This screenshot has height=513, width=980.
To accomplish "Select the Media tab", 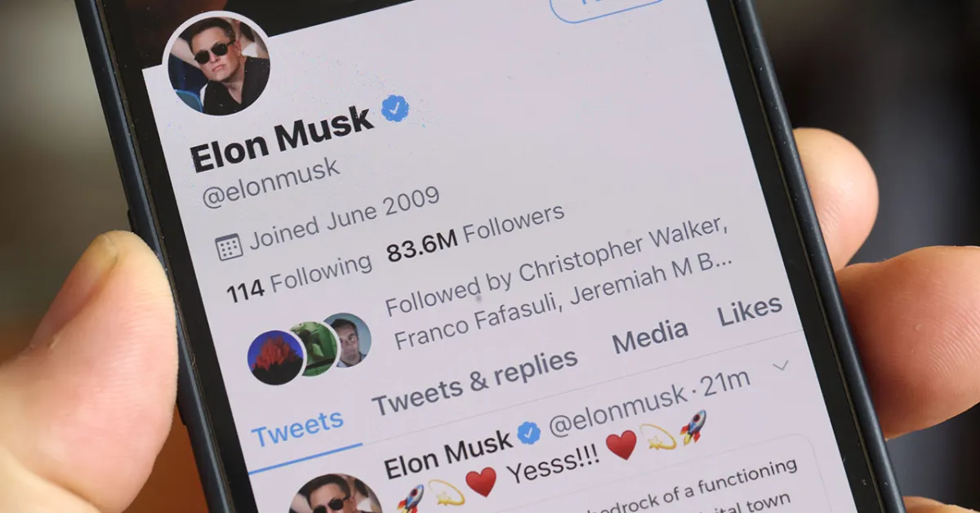I will (650, 335).
